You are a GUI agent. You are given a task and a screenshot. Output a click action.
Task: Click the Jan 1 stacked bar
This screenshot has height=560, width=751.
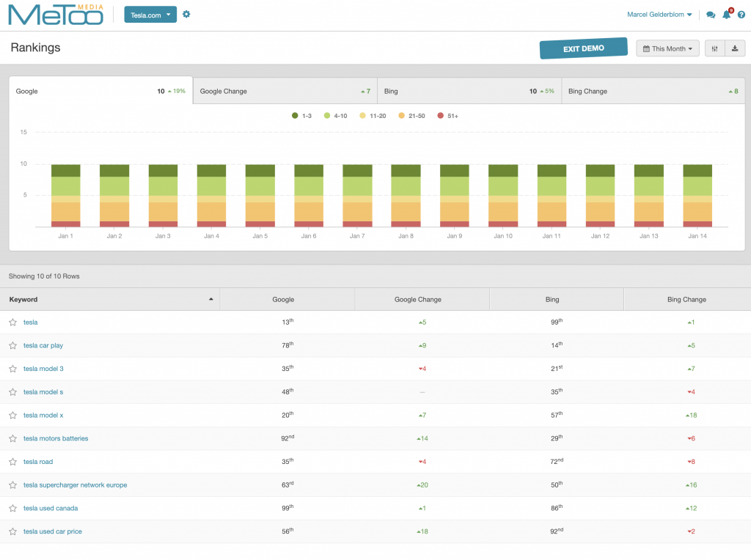[x=65, y=195]
